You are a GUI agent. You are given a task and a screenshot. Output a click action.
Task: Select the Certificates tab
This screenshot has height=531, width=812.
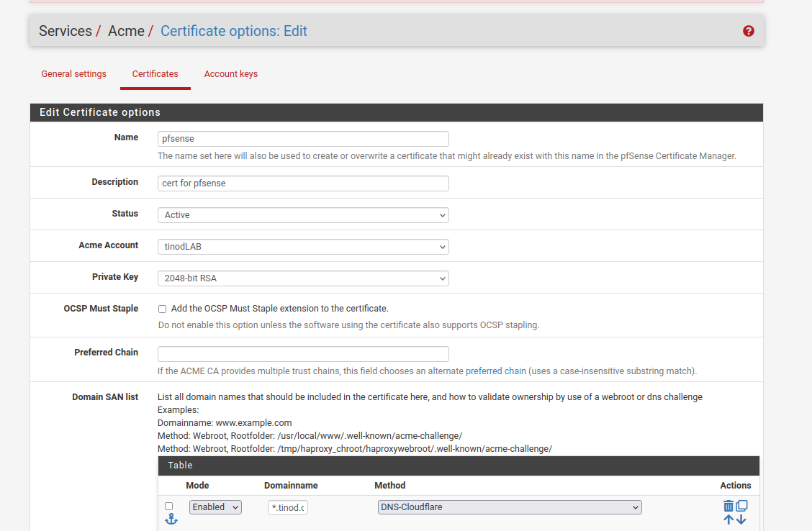click(x=155, y=74)
